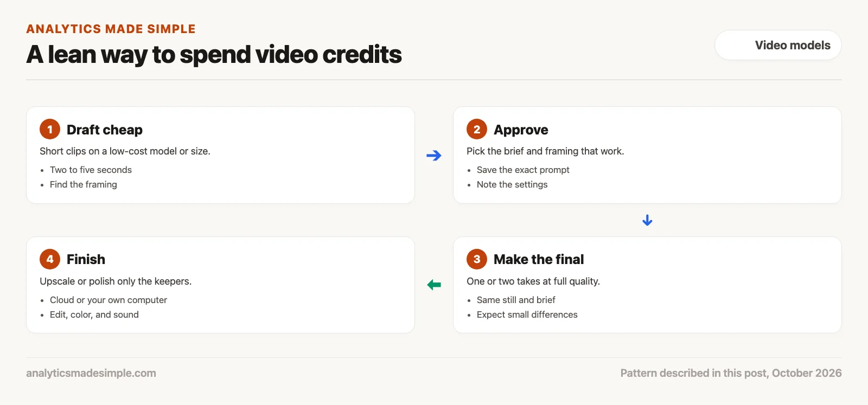Select the Draft cheap heading
The width and height of the screenshot is (868, 405).
(105, 130)
